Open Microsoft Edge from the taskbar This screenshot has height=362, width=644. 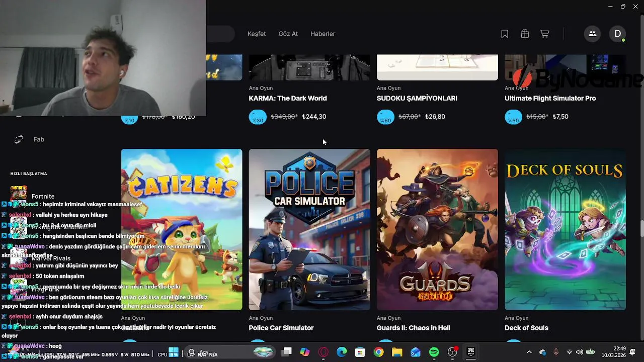tap(342, 352)
